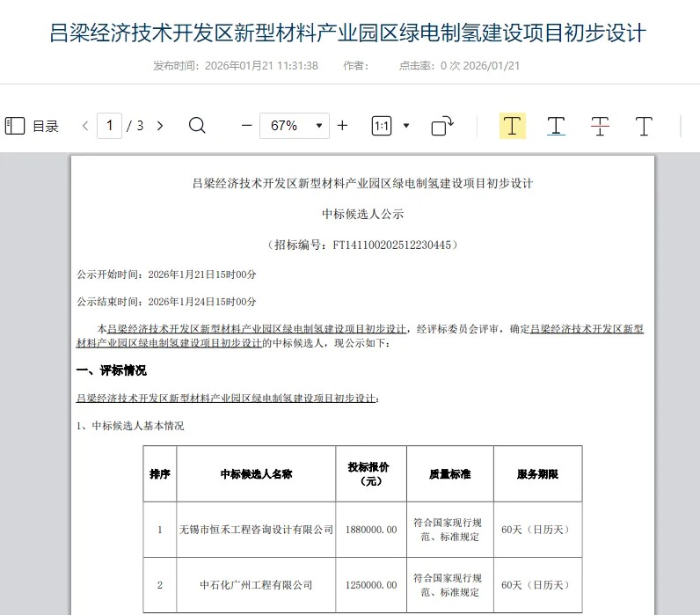Click the 一、评标情况 section heading
Image resolution: width=700 pixels, height=615 pixels.
(x=112, y=370)
